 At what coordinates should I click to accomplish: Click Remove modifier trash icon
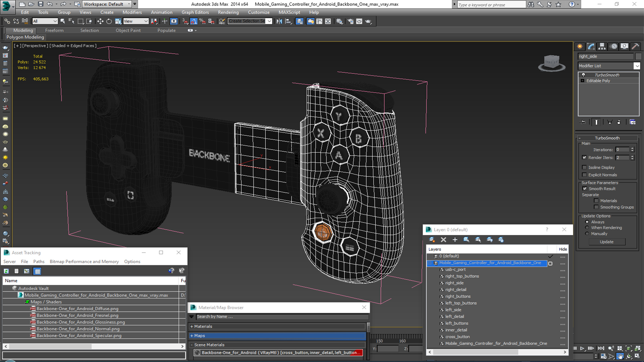click(x=619, y=122)
